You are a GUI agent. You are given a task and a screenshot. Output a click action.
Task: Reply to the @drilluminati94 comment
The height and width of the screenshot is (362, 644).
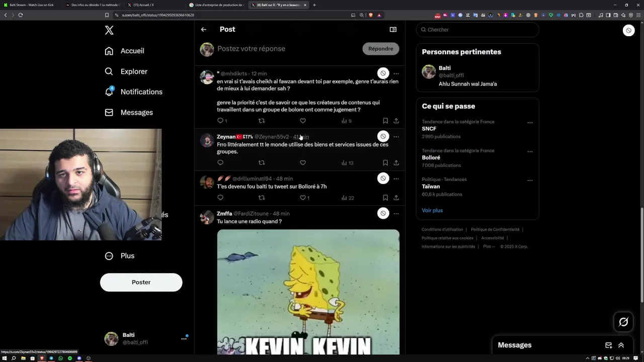[x=220, y=198]
